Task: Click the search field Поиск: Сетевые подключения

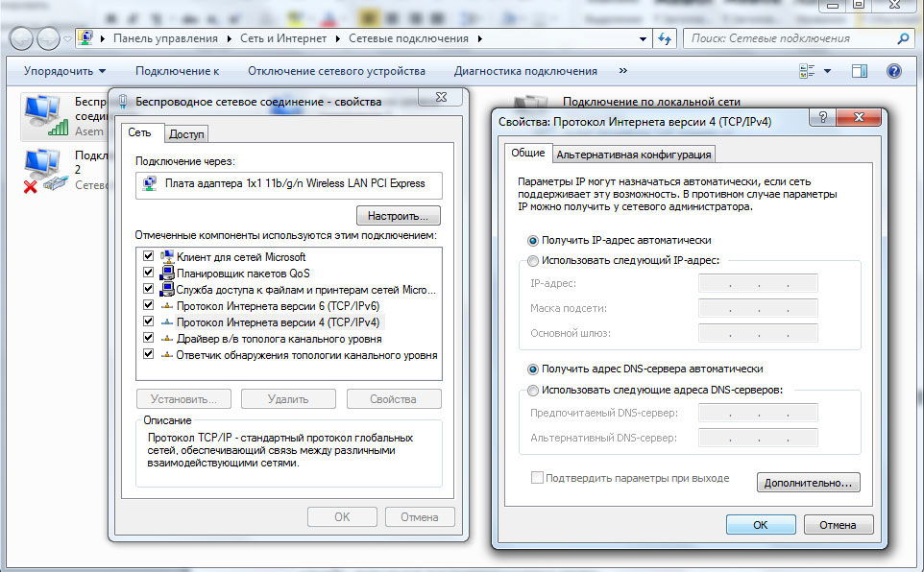Action: tap(788, 38)
